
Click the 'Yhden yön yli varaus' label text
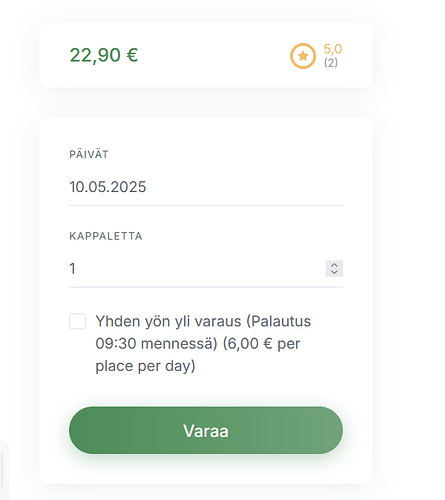[168, 322]
